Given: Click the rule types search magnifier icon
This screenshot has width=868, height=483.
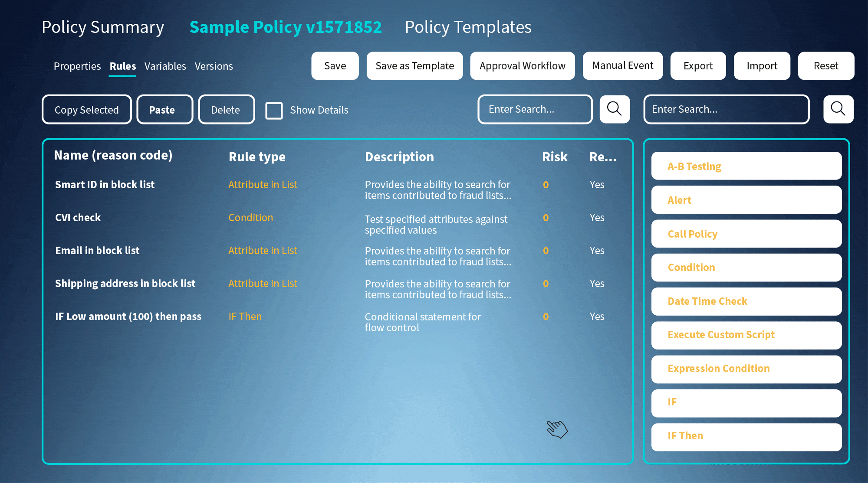Looking at the screenshot, I should [x=838, y=109].
